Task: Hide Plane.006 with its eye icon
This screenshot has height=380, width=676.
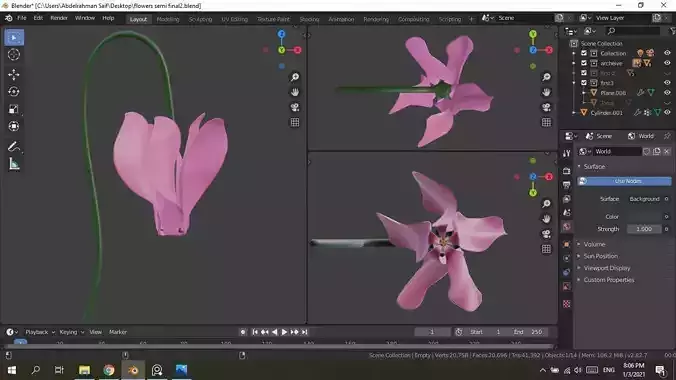Action: [667, 92]
